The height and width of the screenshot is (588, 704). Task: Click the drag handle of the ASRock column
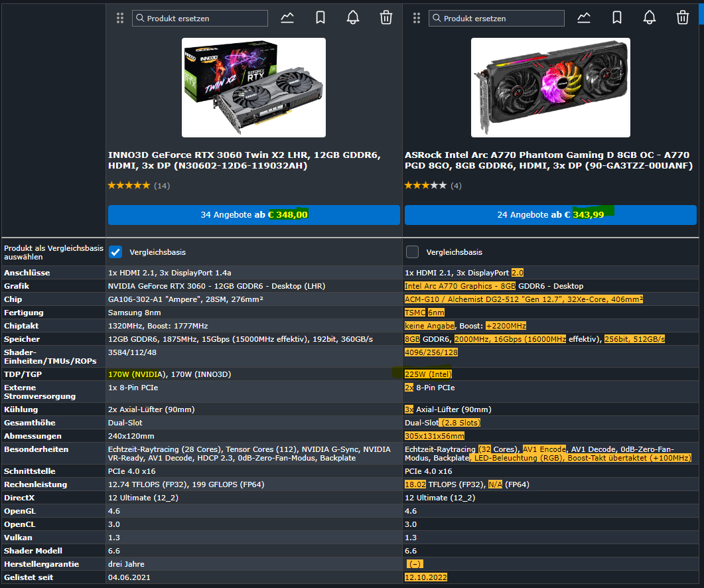pyautogui.click(x=417, y=18)
